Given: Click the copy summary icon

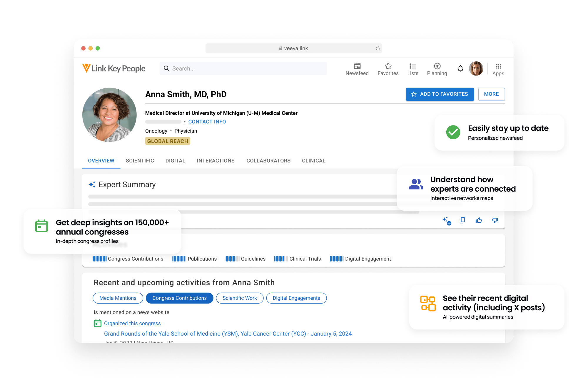Looking at the screenshot, I should (x=462, y=220).
